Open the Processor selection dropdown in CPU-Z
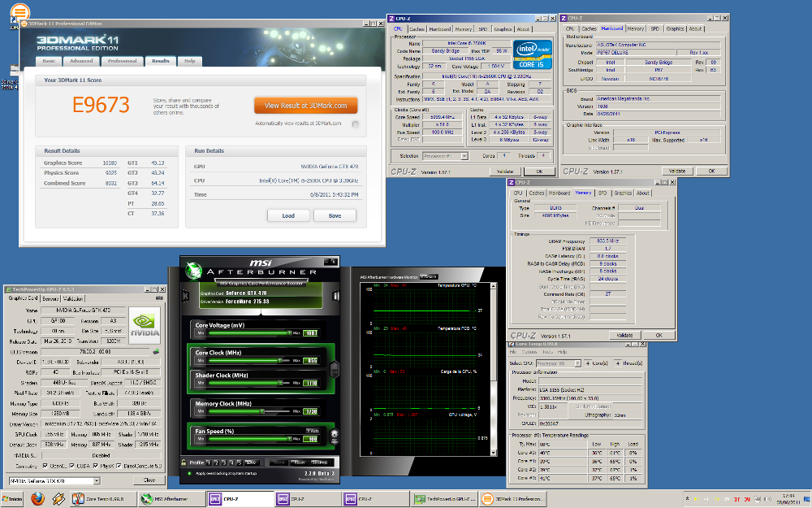812x508 pixels. [x=464, y=156]
